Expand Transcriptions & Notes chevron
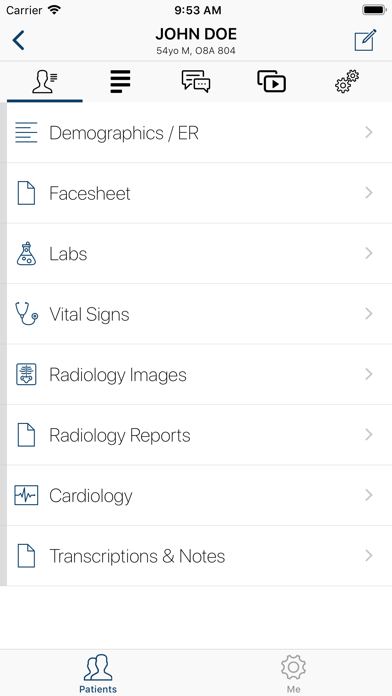The image size is (392, 696). tap(368, 555)
